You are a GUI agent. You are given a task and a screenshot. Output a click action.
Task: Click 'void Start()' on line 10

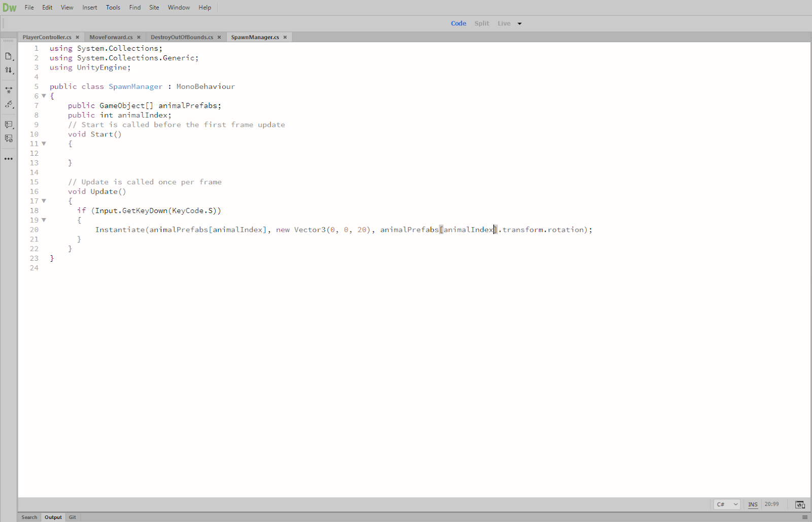click(x=95, y=134)
